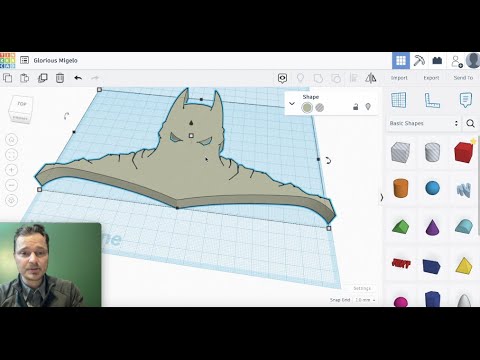Viewport: 480px width, 360px height.
Task: Open workplane Settings link
Action: (x=362, y=288)
